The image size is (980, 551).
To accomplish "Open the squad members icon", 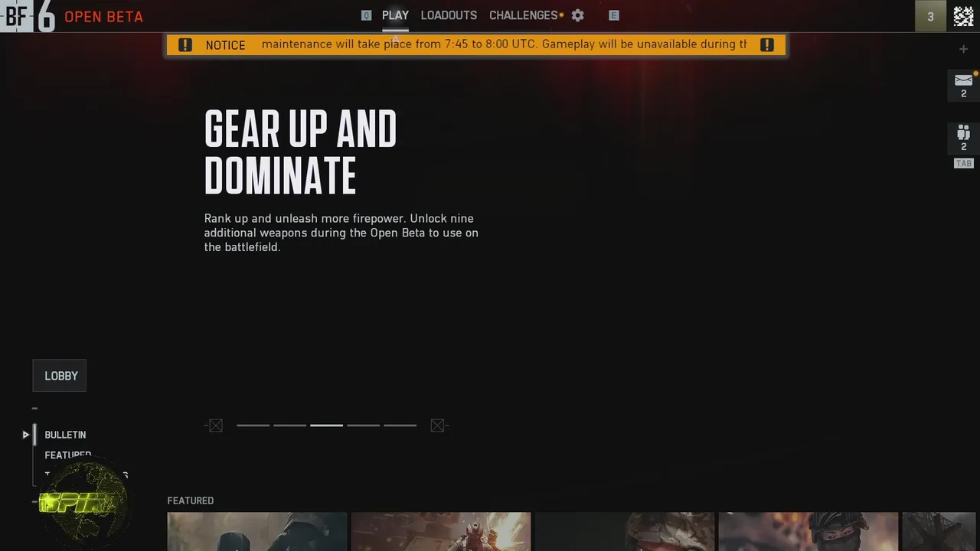I will [x=963, y=132].
